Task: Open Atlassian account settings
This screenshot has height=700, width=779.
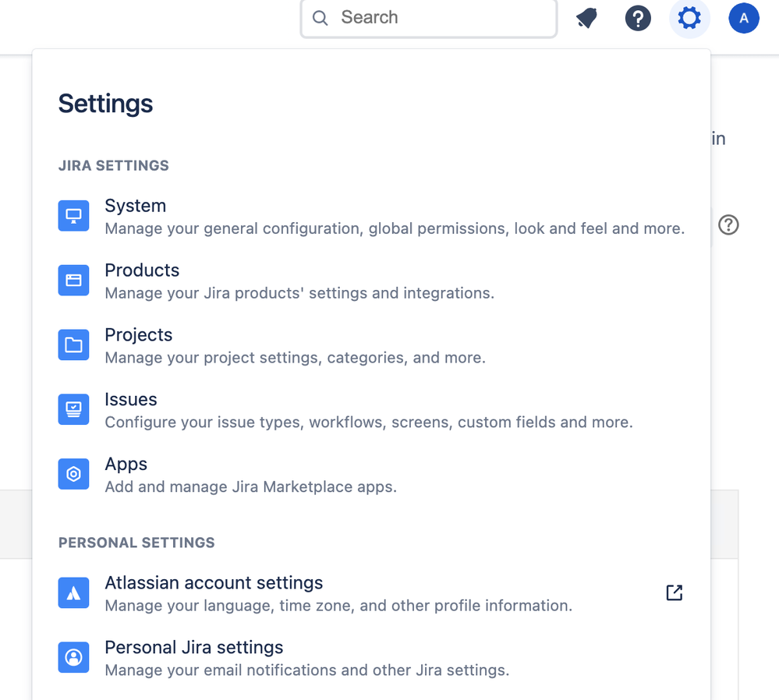Action: (x=372, y=593)
